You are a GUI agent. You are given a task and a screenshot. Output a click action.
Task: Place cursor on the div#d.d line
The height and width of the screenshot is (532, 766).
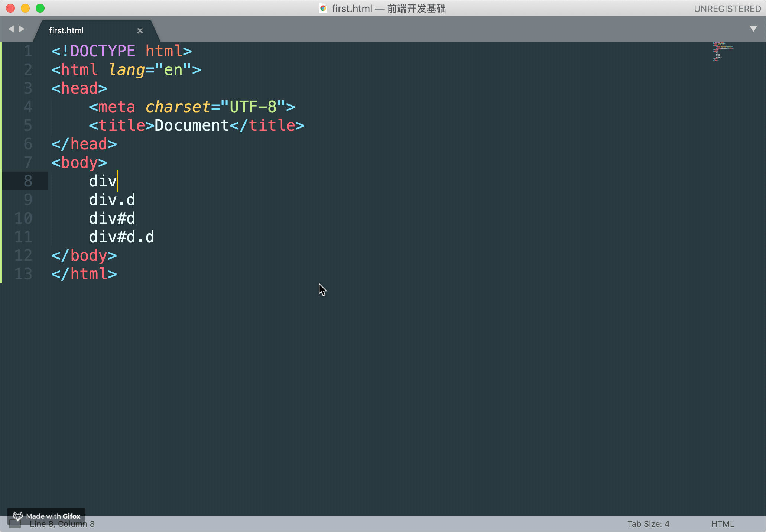121,237
